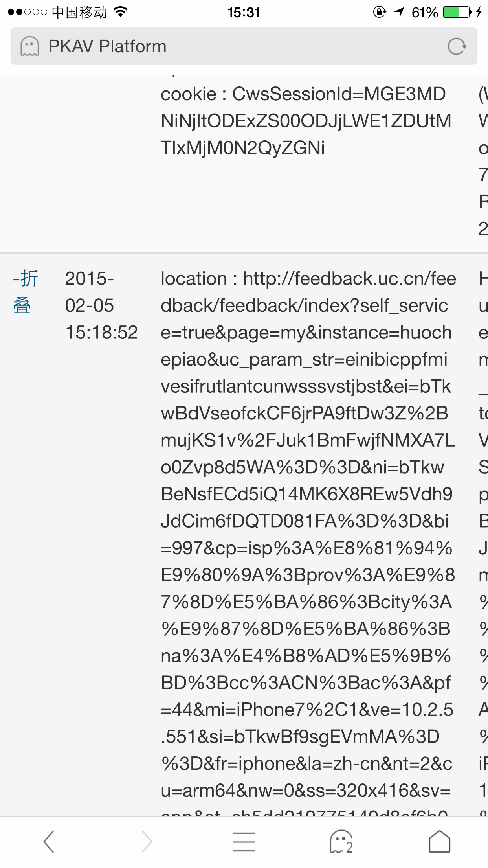
Task: Tap the location arrow status icon
Action: (x=399, y=12)
